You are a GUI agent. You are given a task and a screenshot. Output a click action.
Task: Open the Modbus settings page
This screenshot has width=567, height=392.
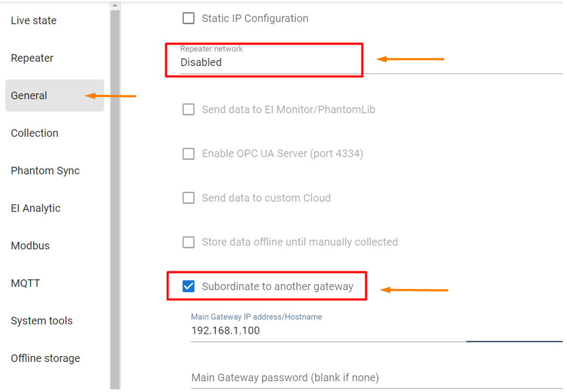pyautogui.click(x=30, y=246)
